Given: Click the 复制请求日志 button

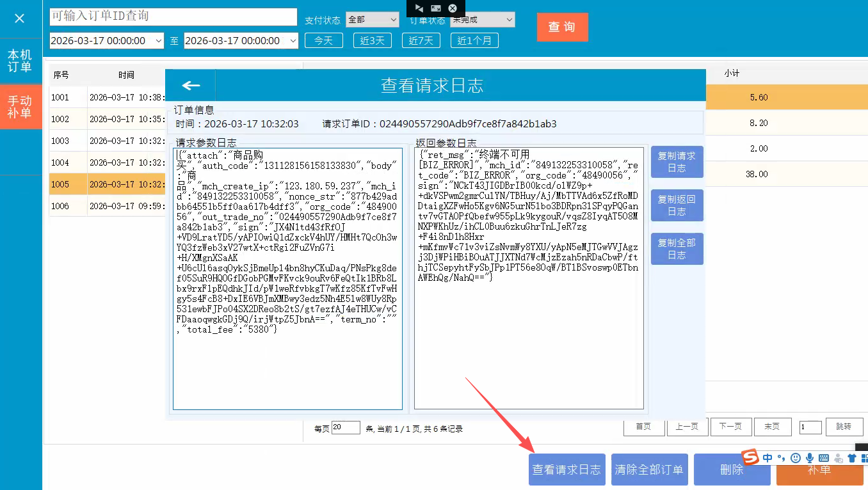Looking at the screenshot, I should pyautogui.click(x=677, y=162).
